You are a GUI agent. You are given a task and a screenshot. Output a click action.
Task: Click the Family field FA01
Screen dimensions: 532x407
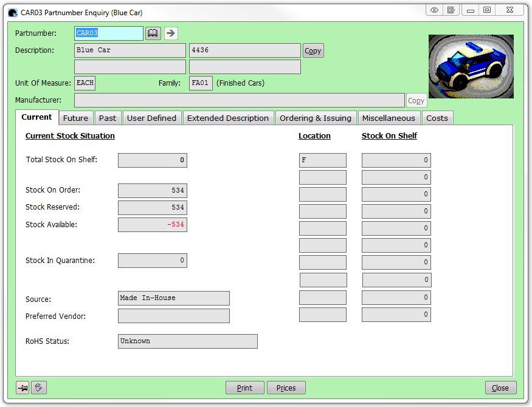click(201, 83)
